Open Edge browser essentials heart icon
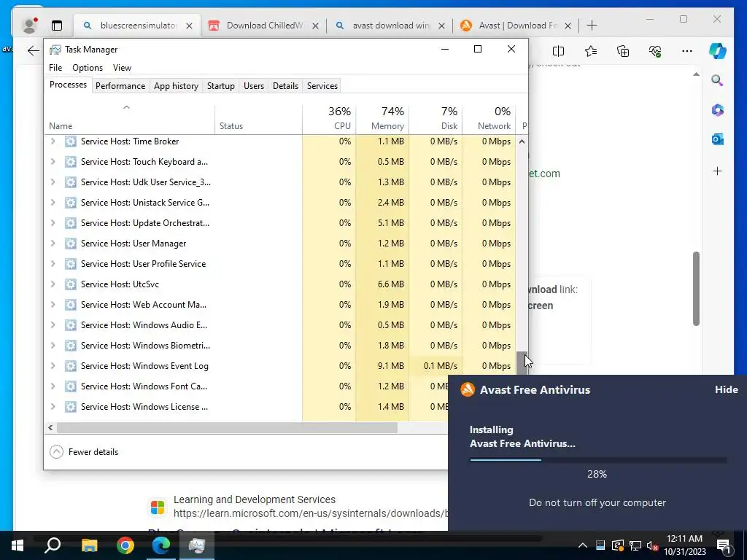 click(x=655, y=50)
